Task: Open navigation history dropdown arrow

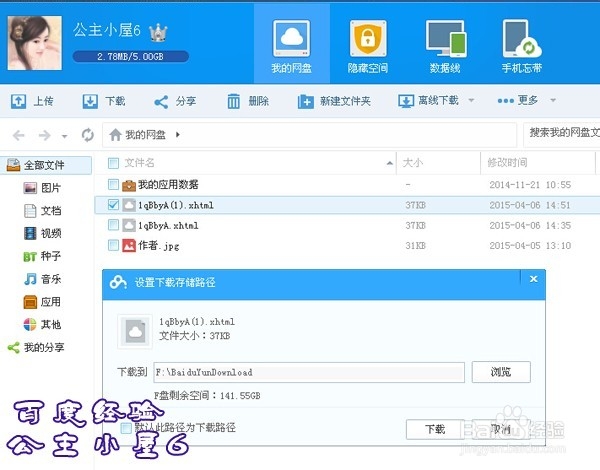Action: (64, 136)
